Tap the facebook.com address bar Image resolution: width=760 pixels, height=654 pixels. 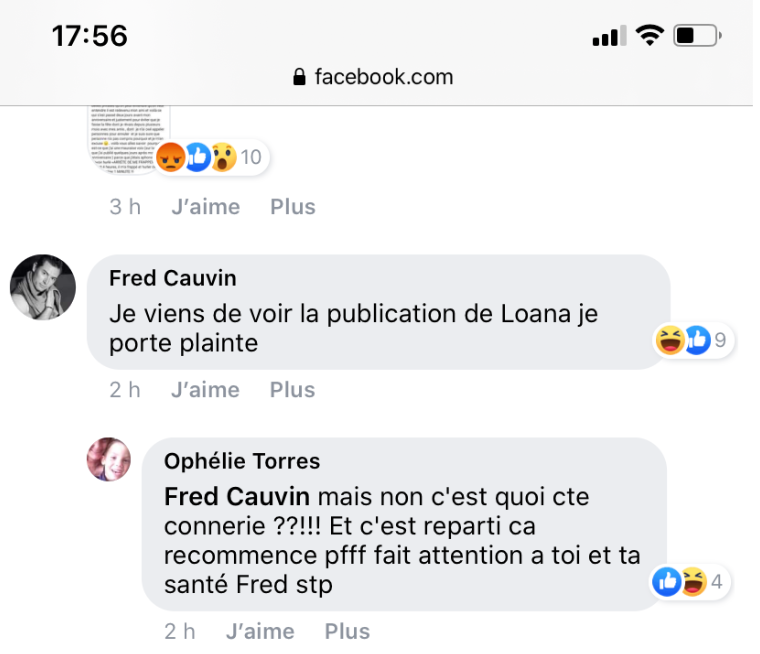click(x=373, y=77)
